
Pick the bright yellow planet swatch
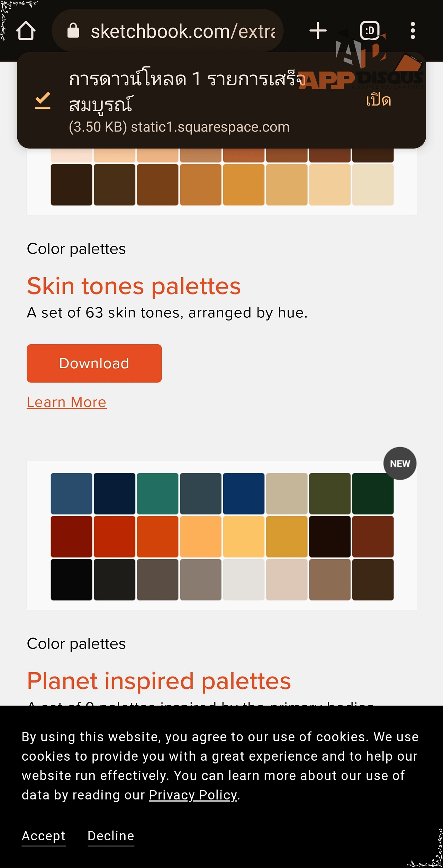(244, 536)
